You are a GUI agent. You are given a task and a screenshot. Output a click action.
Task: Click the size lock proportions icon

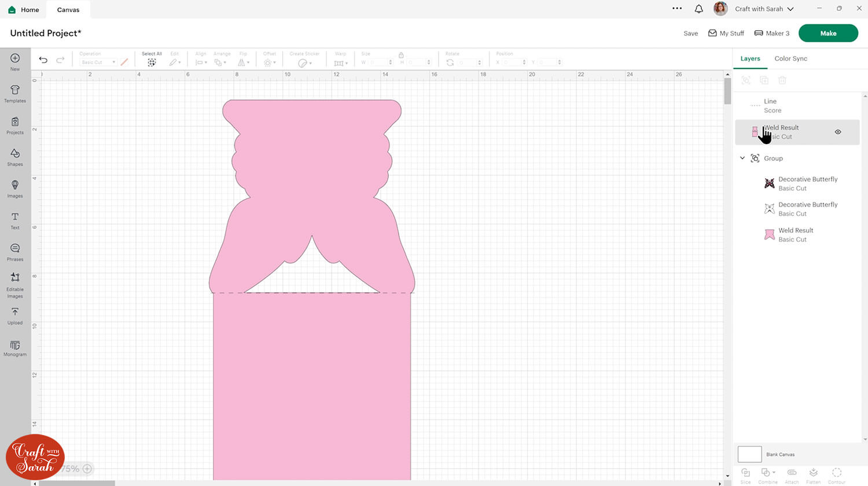(x=401, y=55)
